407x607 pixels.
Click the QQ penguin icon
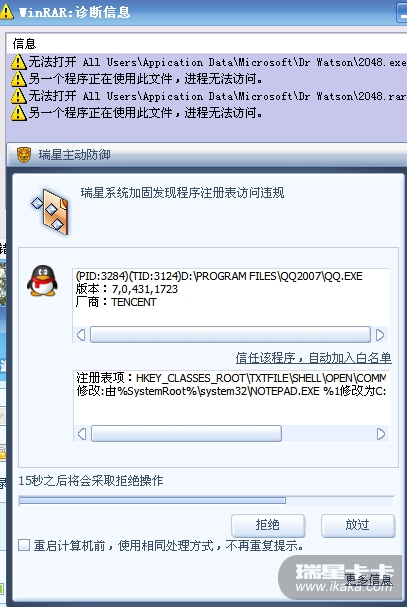42,281
